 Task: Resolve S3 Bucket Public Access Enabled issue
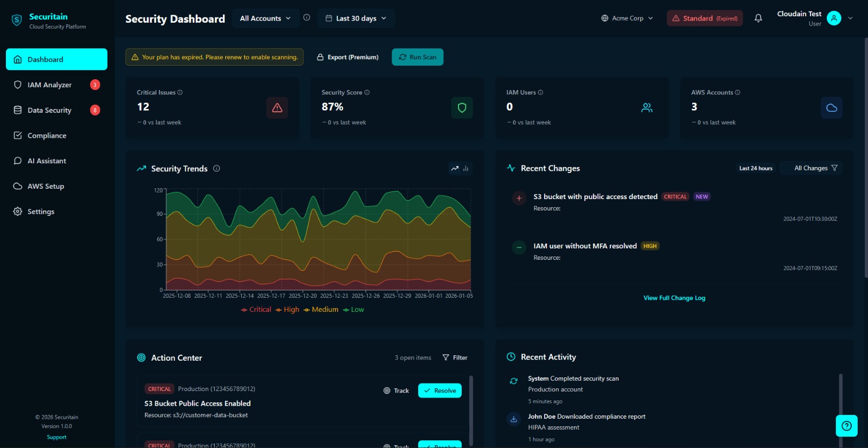tap(439, 391)
